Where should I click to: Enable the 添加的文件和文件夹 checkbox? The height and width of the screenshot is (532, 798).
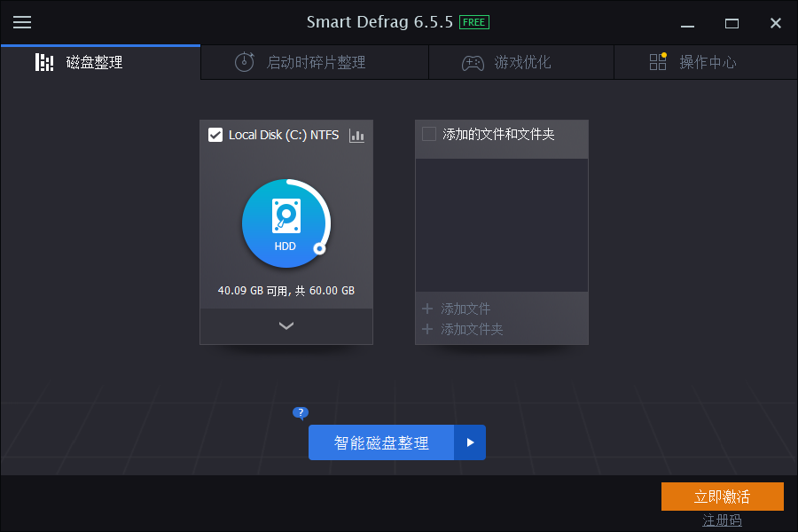(429, 135)
